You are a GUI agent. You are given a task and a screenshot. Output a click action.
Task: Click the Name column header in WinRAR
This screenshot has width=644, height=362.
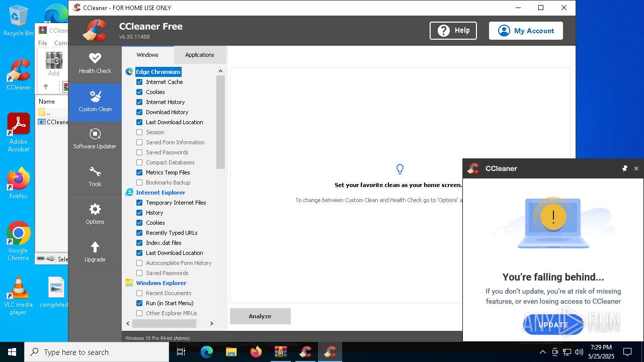[47, 101]
